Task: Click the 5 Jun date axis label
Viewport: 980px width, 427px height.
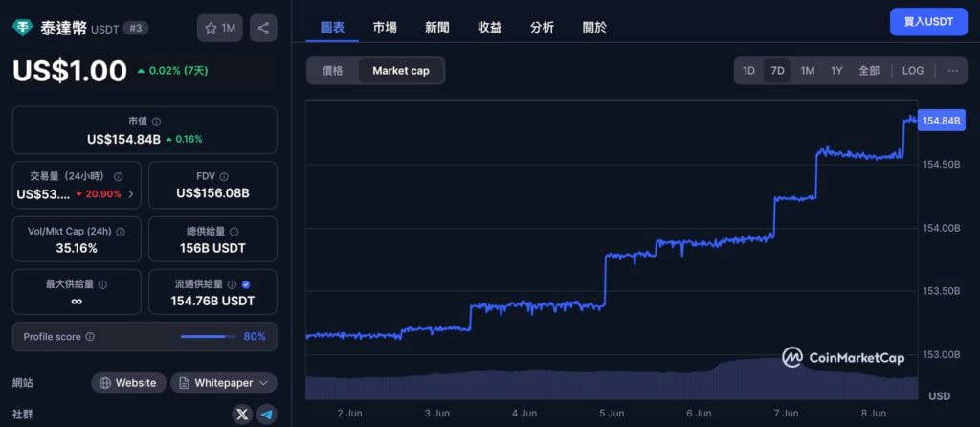Action: coord(612,414)
